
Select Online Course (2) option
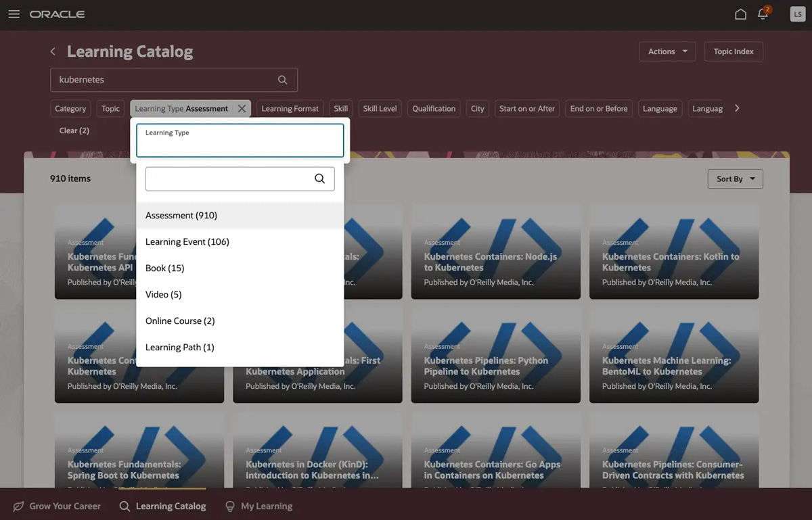pos(240,321)
